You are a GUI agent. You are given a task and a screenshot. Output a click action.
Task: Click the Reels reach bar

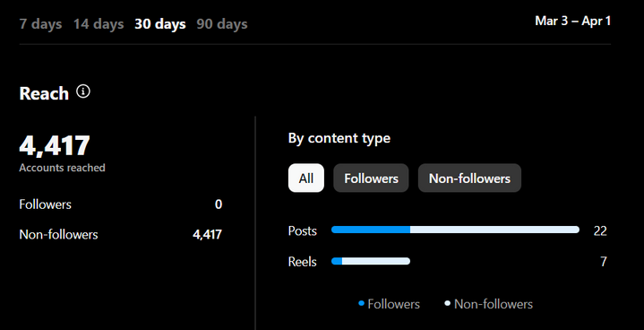(371, 261)
